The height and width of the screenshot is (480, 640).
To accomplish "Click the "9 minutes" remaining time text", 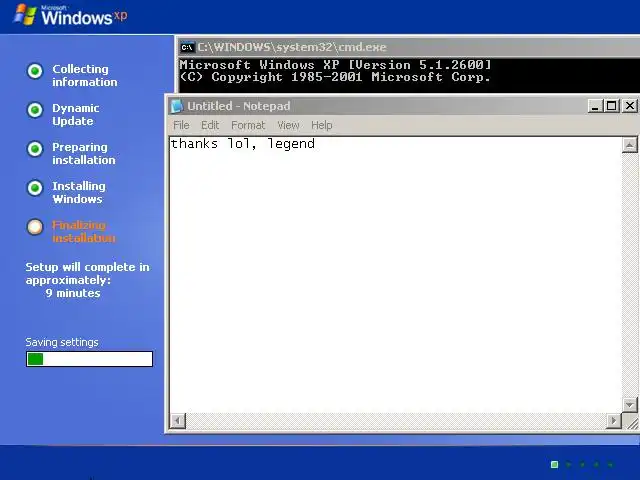I will [73, 293].
